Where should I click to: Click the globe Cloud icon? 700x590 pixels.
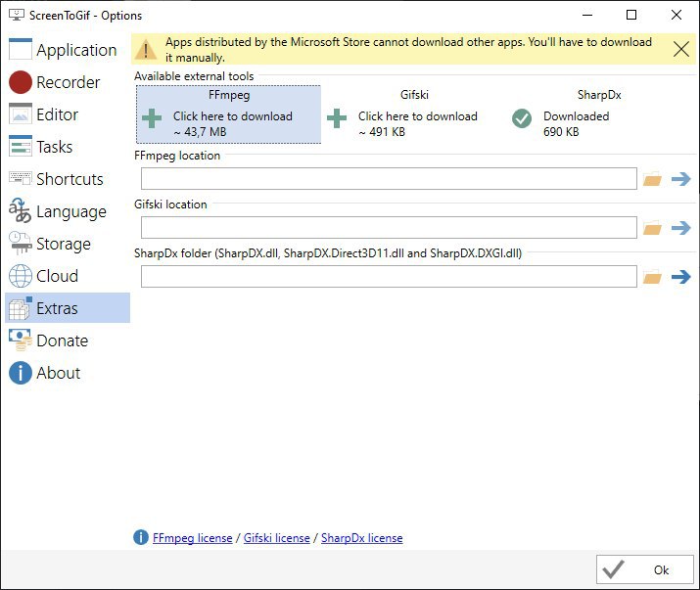pyautogui.click(x=21, y=276)
